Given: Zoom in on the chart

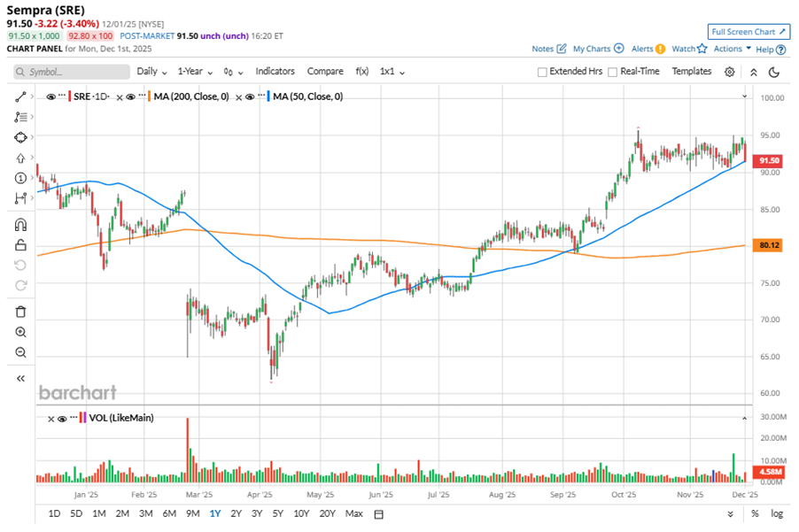Looking at the screenshot, I should pos(20,332).
